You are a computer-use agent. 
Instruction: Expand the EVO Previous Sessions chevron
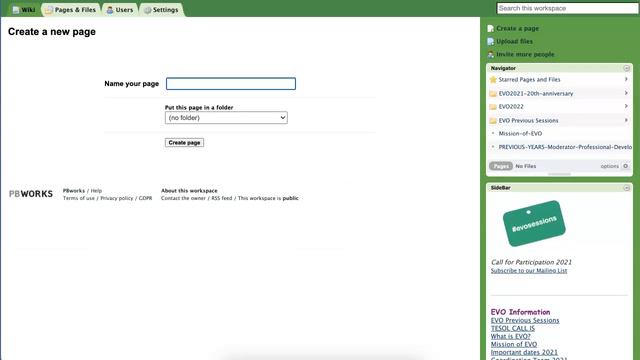tap(626, 120)
